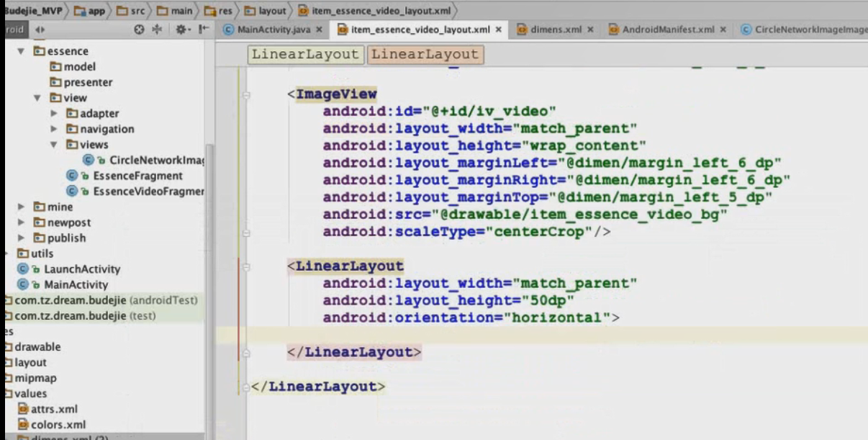Click the 'layout' folder in navigation bar
Image resolution: width=868 pixels, height=440 pixels.
[271, 11]
